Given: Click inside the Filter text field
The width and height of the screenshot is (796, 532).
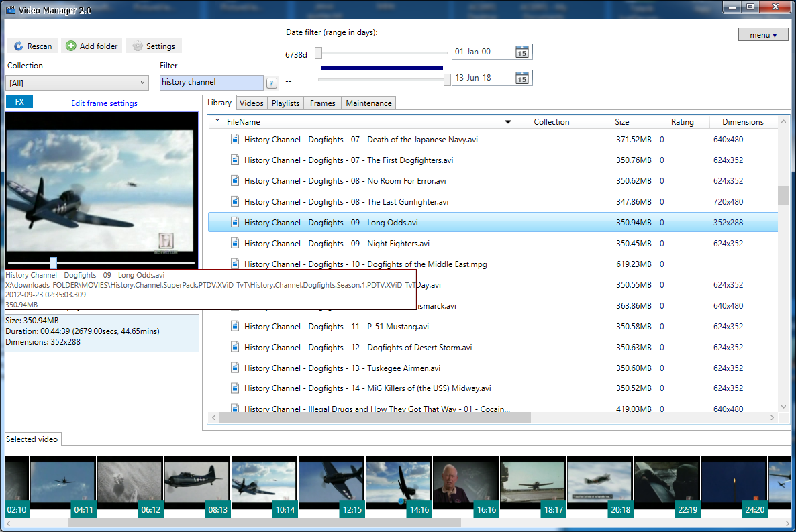Looking at the screenshot, I should [x=210, y=82].
